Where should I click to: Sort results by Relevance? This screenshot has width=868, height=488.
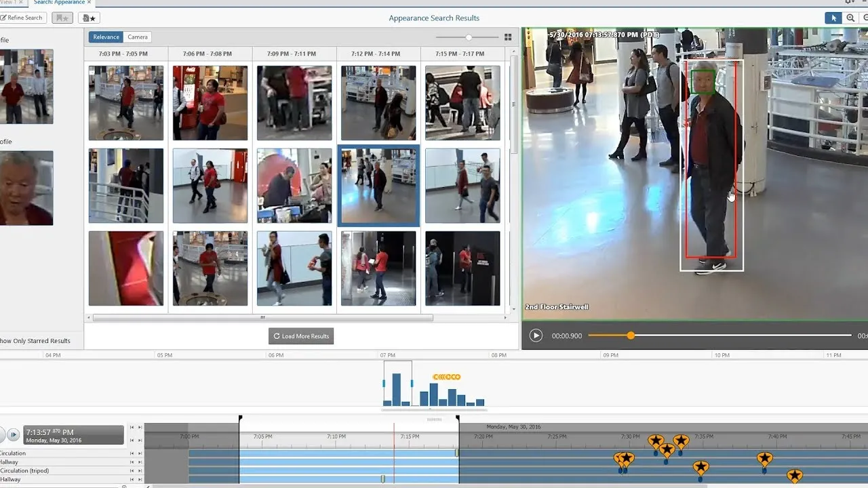[x=106, y=37]
